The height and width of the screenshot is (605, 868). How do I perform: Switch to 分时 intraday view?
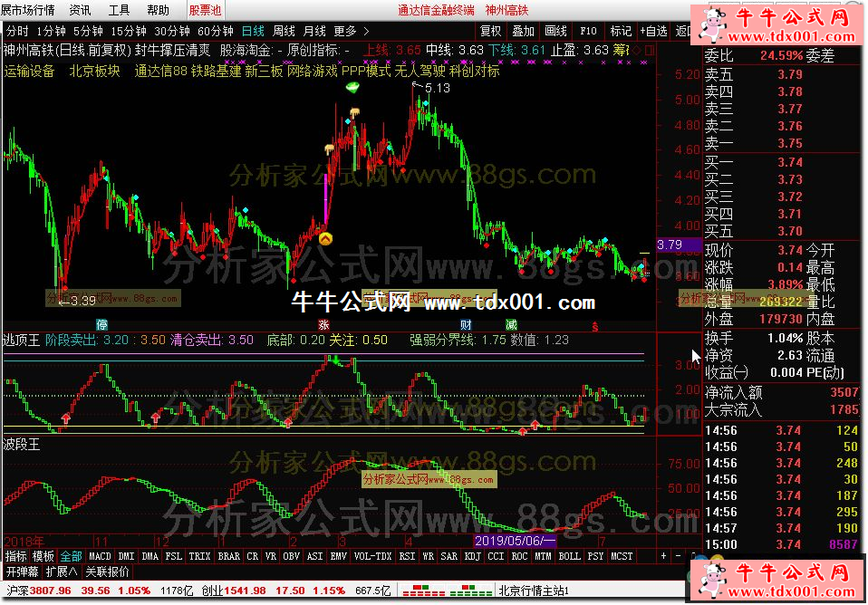pyautogui.click(x=16, y=31)
